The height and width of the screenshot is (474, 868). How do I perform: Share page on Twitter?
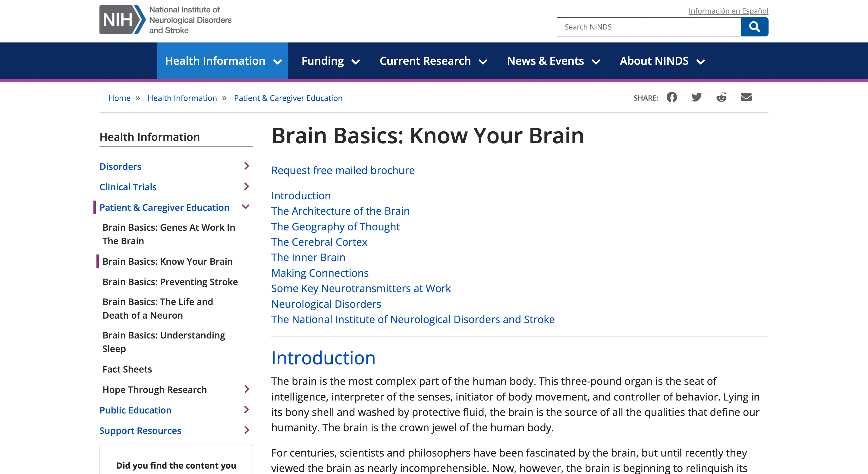697,97
